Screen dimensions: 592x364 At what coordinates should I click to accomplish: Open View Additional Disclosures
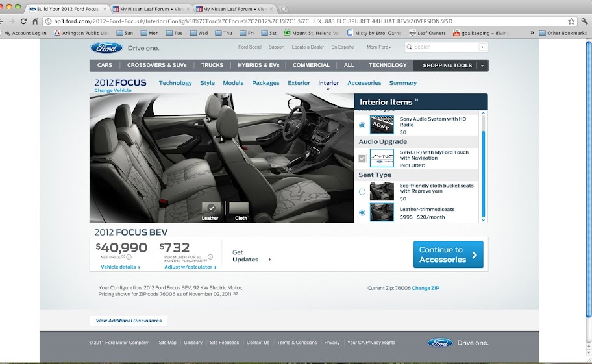(x=129, y=321)
